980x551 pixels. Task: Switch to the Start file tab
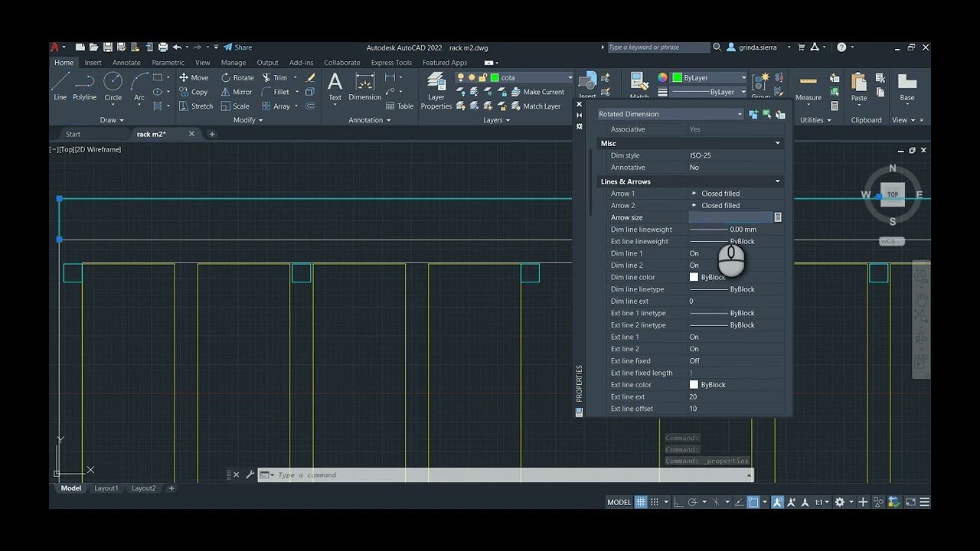point(73,134)
